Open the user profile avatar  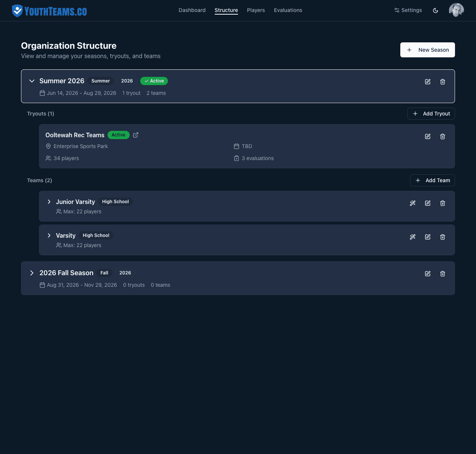[456, 10]
